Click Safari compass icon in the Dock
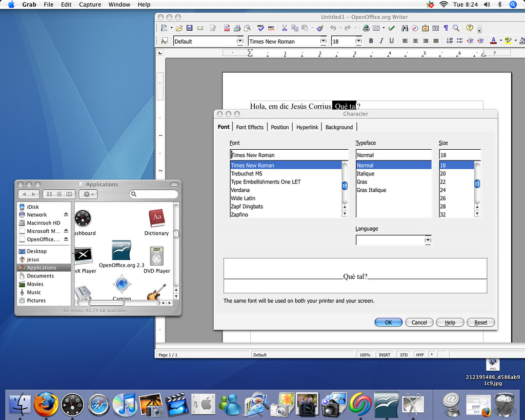 [x=98, y=405]
